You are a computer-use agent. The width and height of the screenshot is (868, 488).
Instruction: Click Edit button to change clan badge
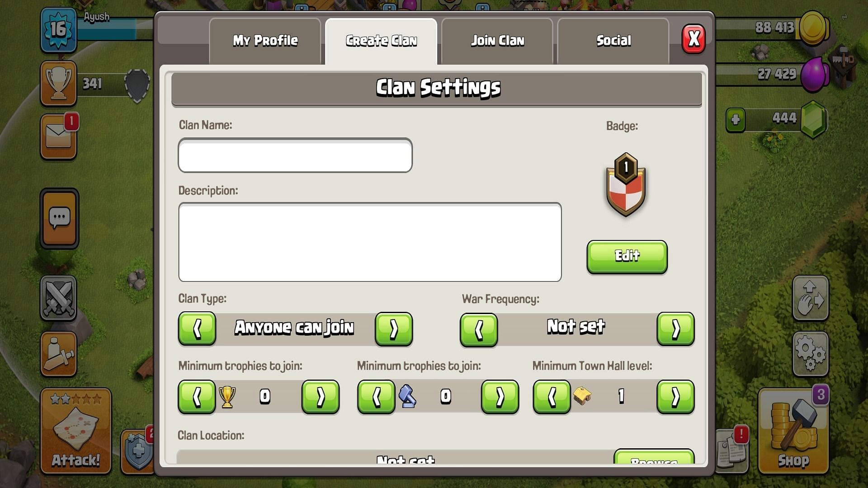(627, 256)
